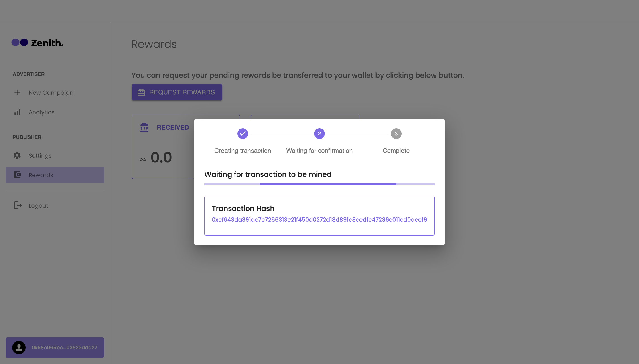This screenshot has width=639, height=364.
Task: Click the Analytics bar chart icon
Action: tap(17, 112)
